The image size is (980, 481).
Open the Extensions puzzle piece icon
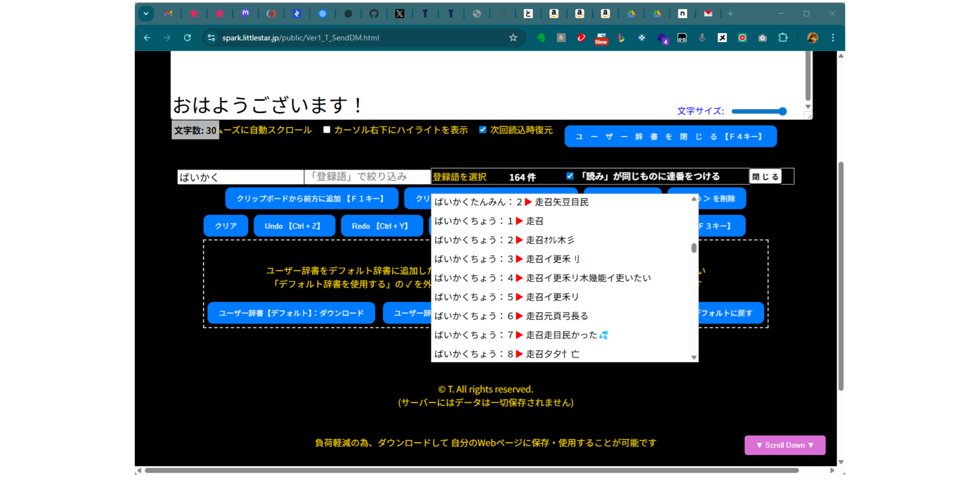(784, 38)
